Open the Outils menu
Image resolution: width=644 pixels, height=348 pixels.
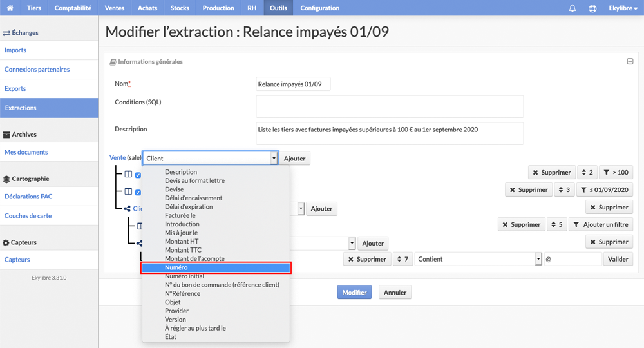click(278, 8)
